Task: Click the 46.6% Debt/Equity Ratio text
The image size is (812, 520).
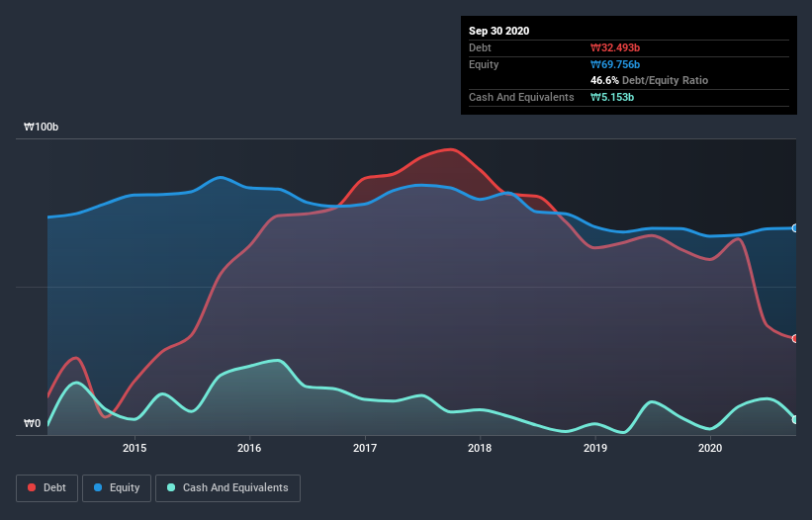Action: tap(649, 80)
